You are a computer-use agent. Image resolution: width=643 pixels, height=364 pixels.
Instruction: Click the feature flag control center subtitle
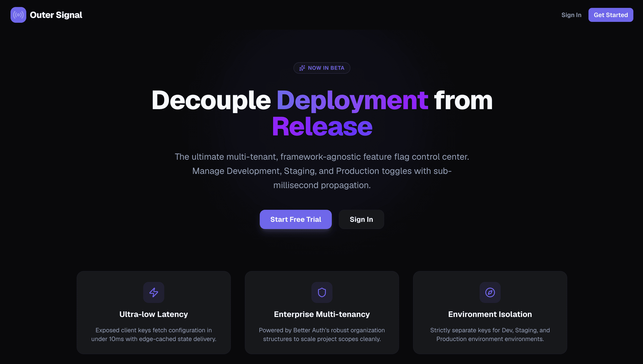coord(322,171)
